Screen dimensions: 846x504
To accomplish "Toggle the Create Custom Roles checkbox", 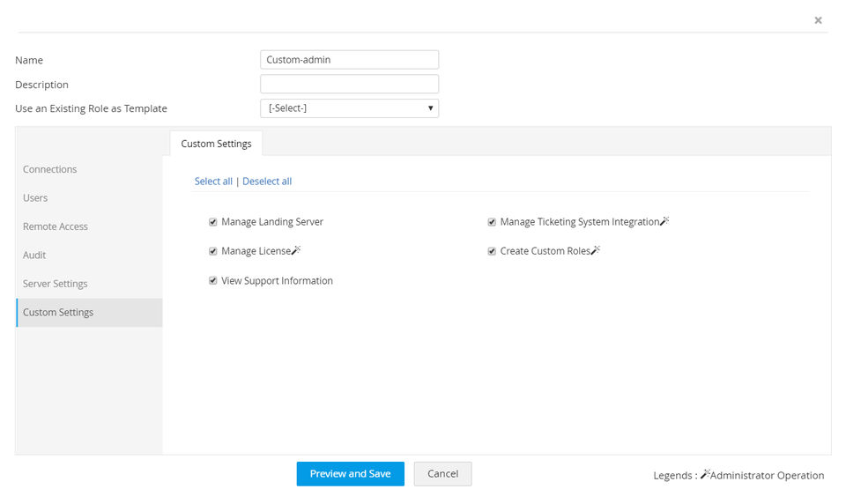I will 492,251.
